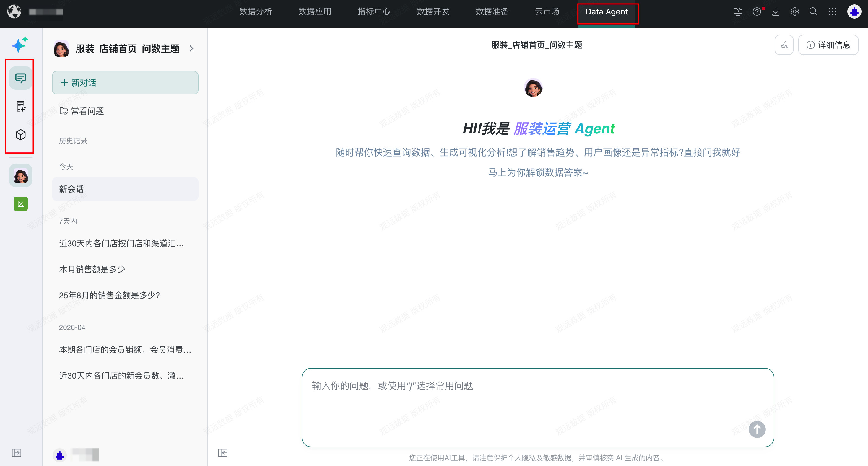
Task: Open the help question mark icon
Action: pyautogui.click(x=757, y=12)
